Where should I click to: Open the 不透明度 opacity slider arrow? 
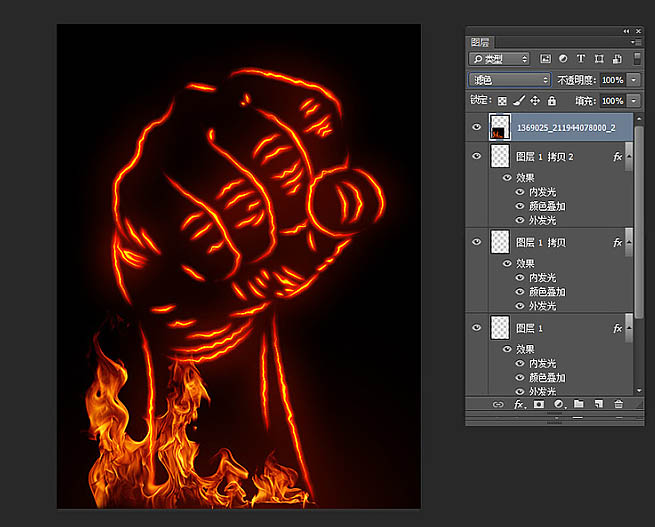pos(634,80)
